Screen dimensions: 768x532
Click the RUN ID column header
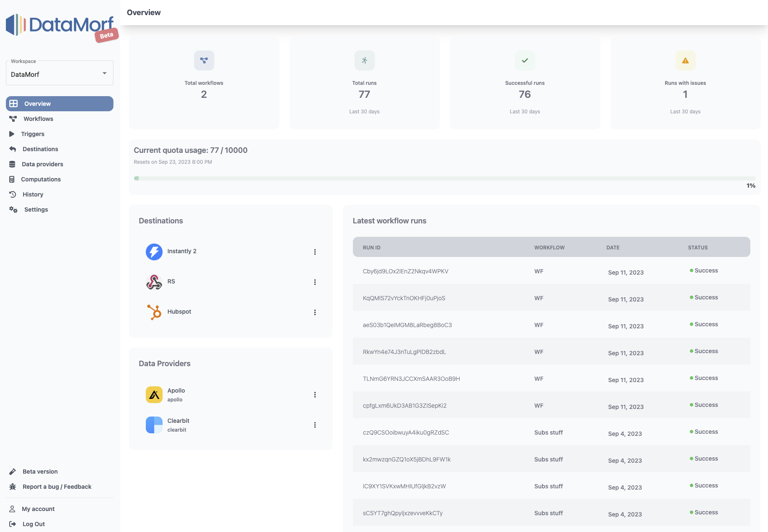[372, 248]
